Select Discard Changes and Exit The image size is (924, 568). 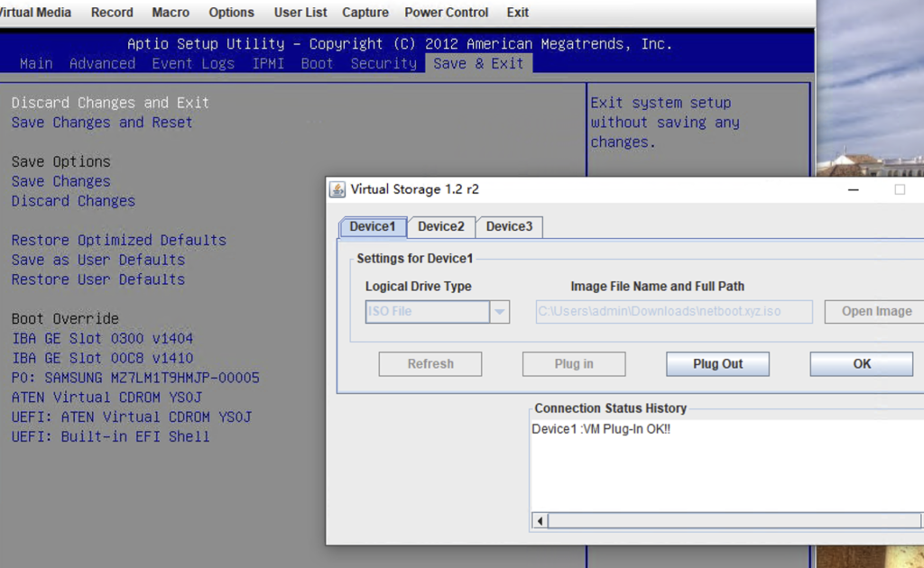(x=110, y=103)
